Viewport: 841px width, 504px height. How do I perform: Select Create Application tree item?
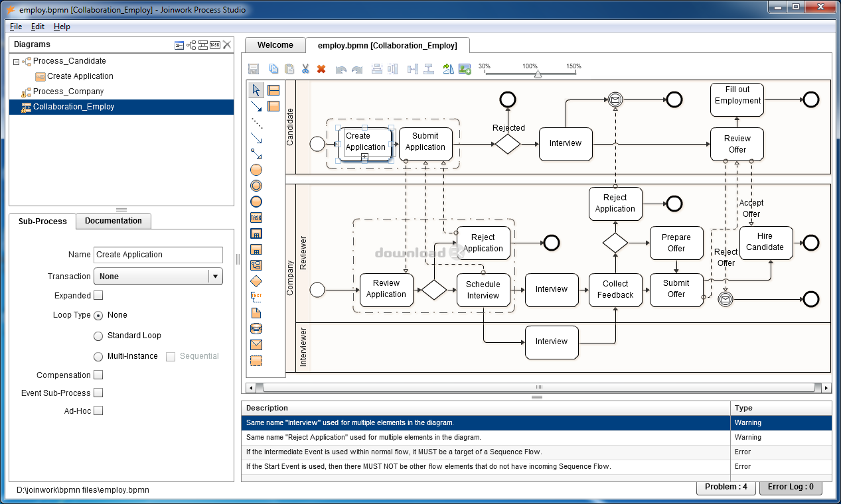coord(80,76)
